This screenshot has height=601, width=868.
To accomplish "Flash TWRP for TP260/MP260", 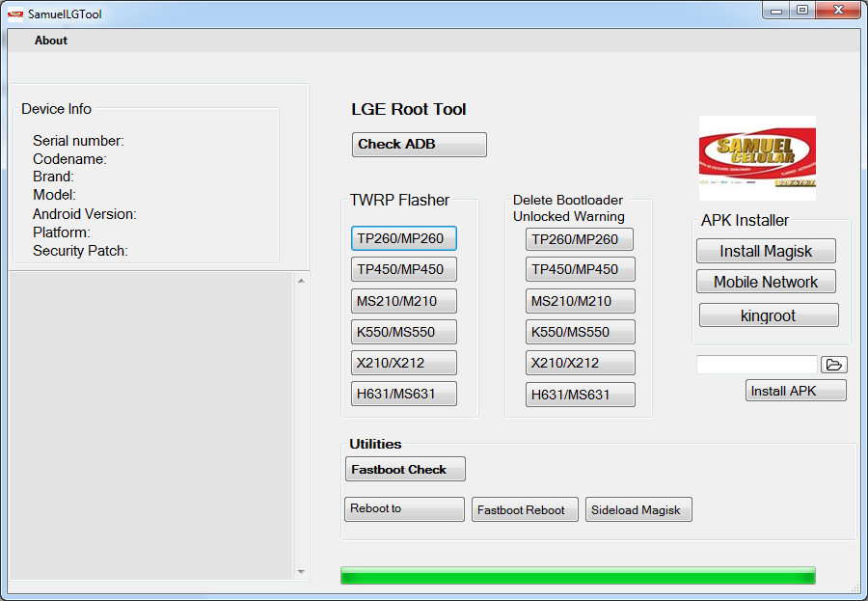I will [404, 238].
